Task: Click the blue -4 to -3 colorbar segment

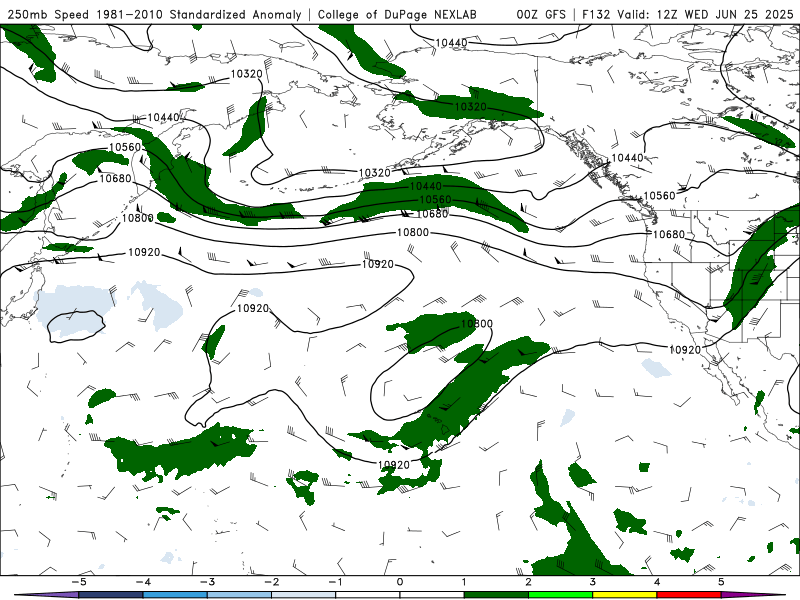Action: click(x=175, y=595)
